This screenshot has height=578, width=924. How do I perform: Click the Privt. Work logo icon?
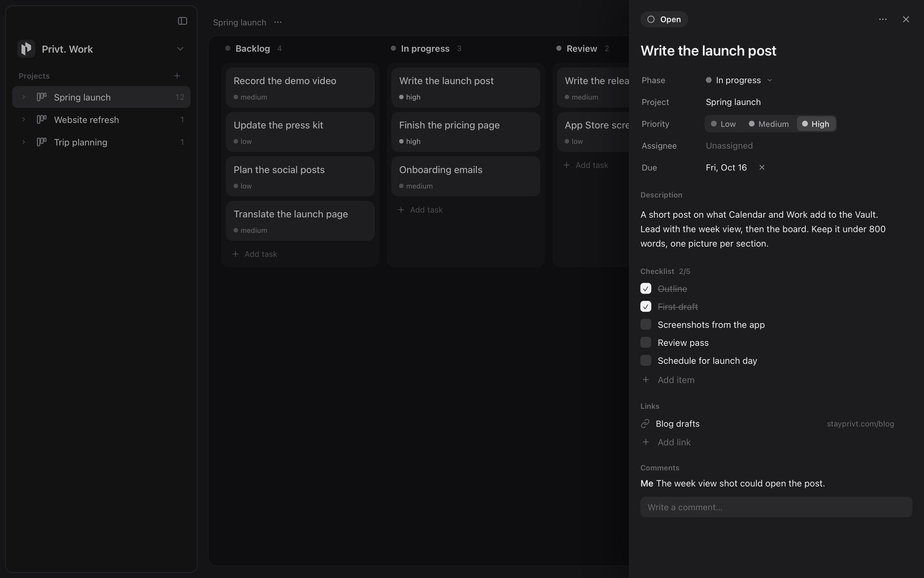[26, 49]
